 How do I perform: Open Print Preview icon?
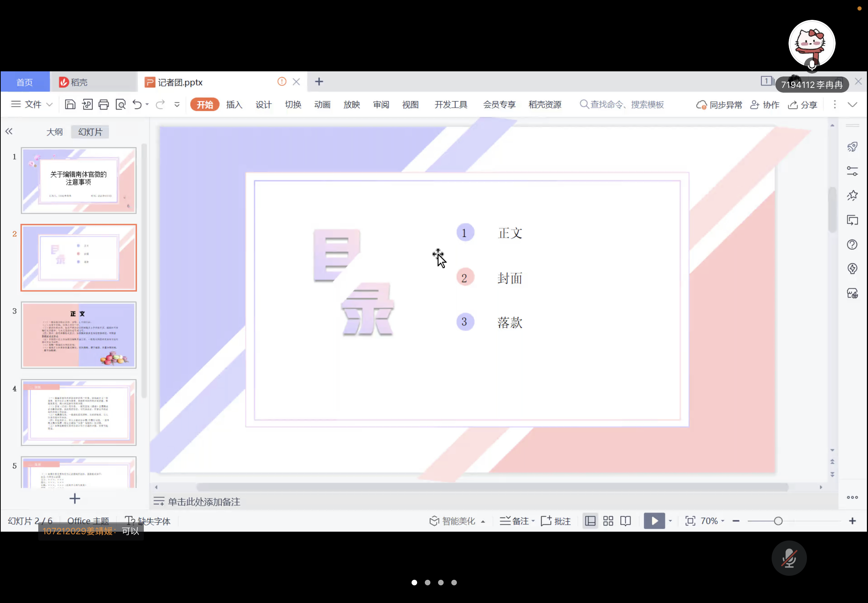(x=121, y=104)
